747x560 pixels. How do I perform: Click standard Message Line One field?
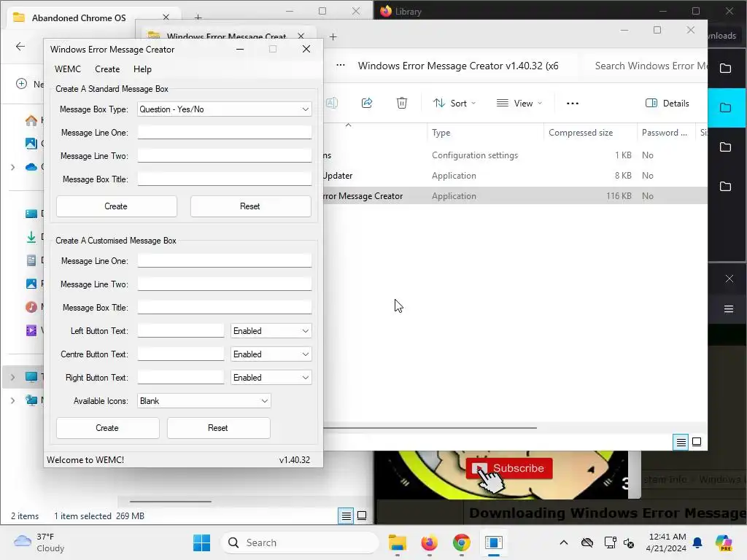click(225, 133)
